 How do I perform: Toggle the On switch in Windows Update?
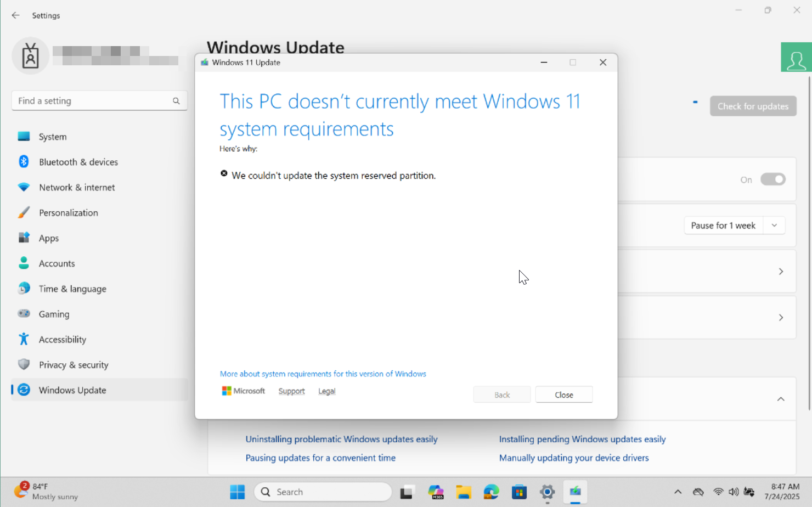click(x=773, y=179)
